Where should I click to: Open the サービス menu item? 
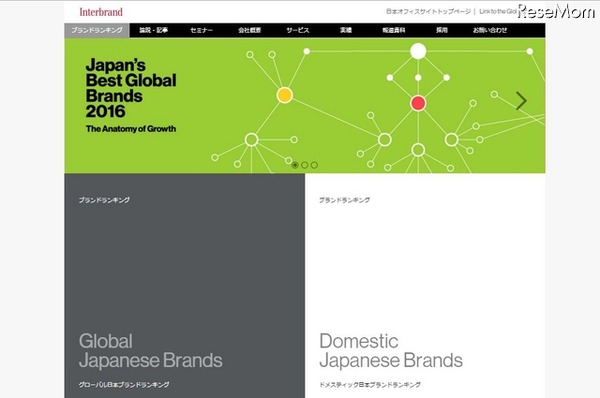pos(298,30)
